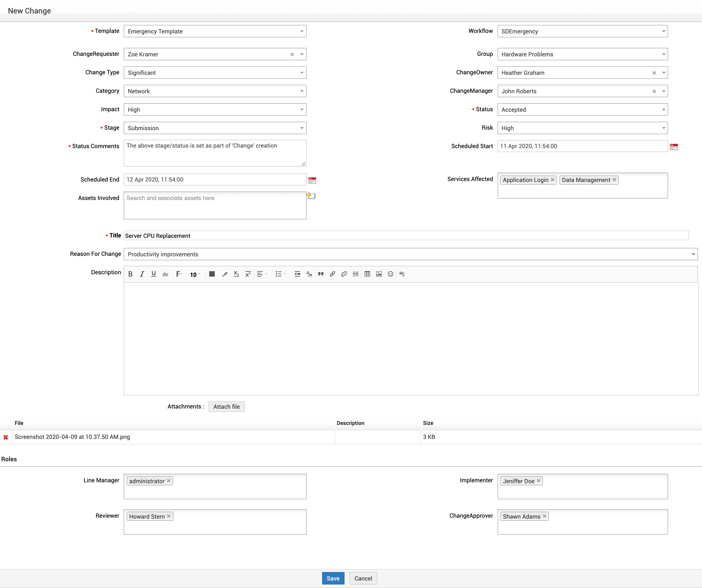Click the add assets icon
Viewport: 702px width, 588px height.
click(x=311, y=196)
